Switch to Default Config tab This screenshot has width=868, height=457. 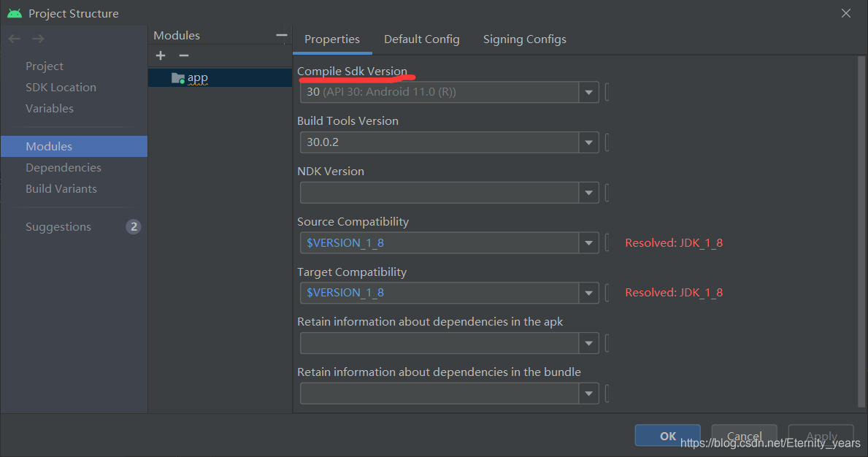422,39
